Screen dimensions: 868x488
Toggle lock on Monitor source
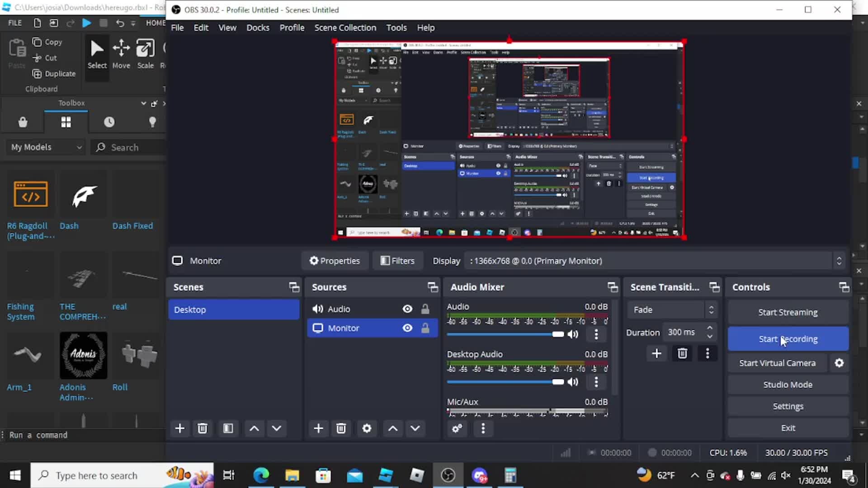tap(425, 328)
